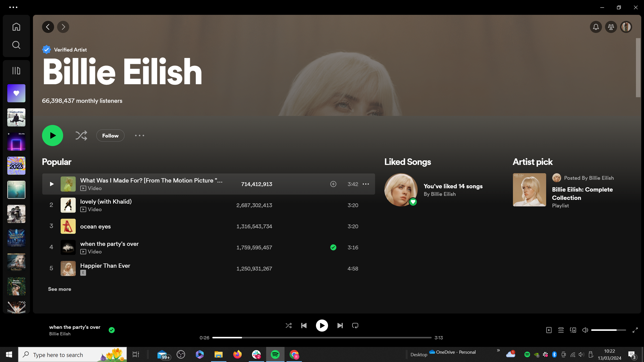This screenshot has width=644, height=362.
Task: Click See more under Popular
Action: click(60, 289)
